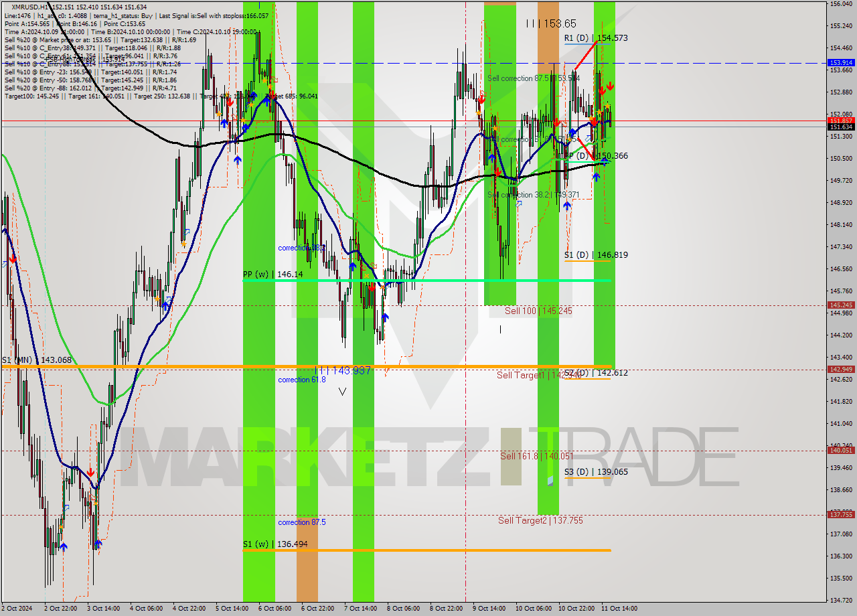Click the Sell Target2 | 137.755 label

[x=540, y=520]
